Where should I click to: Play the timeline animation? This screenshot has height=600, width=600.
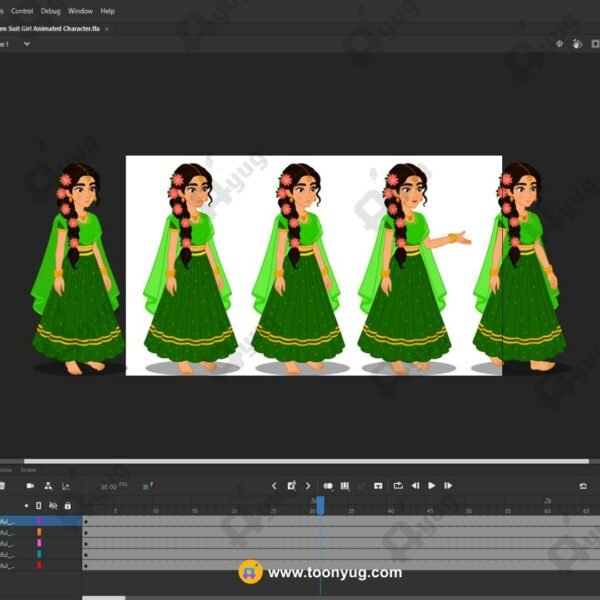432,486
